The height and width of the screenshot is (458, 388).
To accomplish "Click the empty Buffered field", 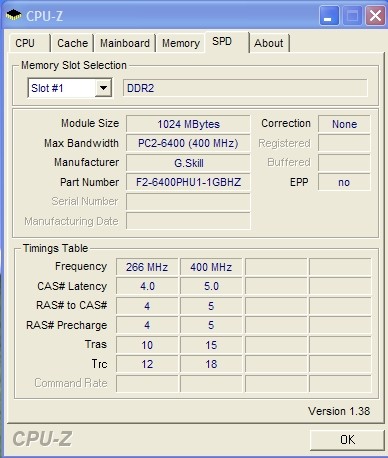I will 344,163.
